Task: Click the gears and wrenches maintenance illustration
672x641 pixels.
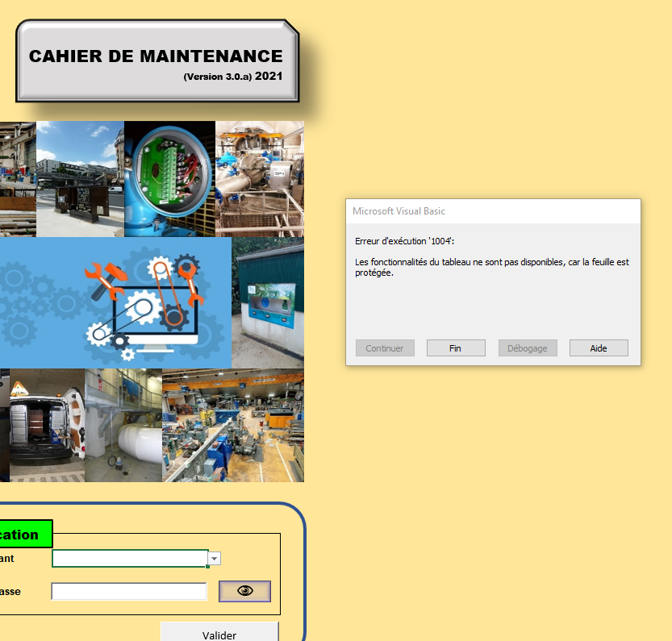Action: pyautogui.click(x=115, y=302)
